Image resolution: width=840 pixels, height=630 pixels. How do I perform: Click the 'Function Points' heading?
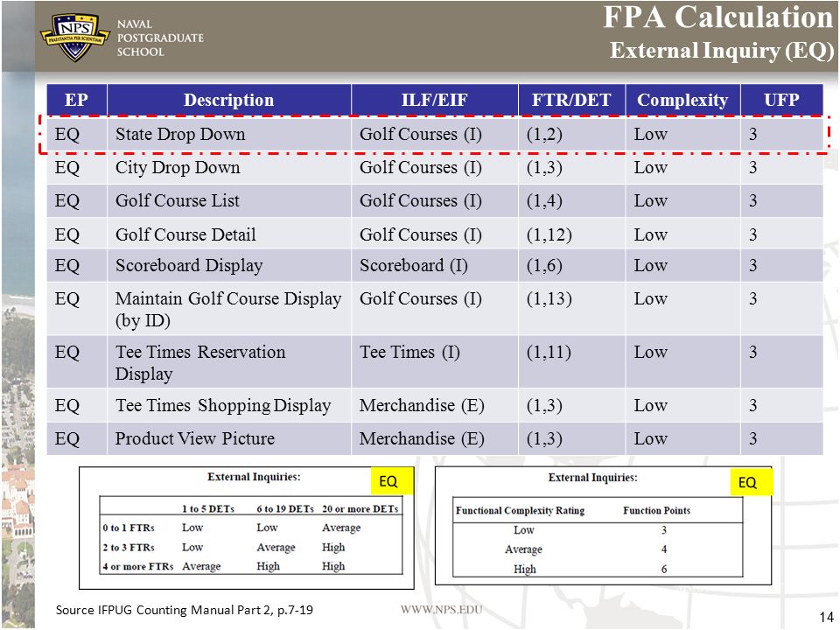pyautogui.click(x=656, y=510)
